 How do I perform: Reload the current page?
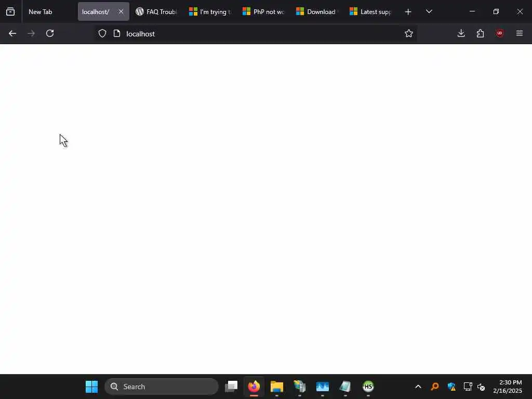click(x=50, y=33)
